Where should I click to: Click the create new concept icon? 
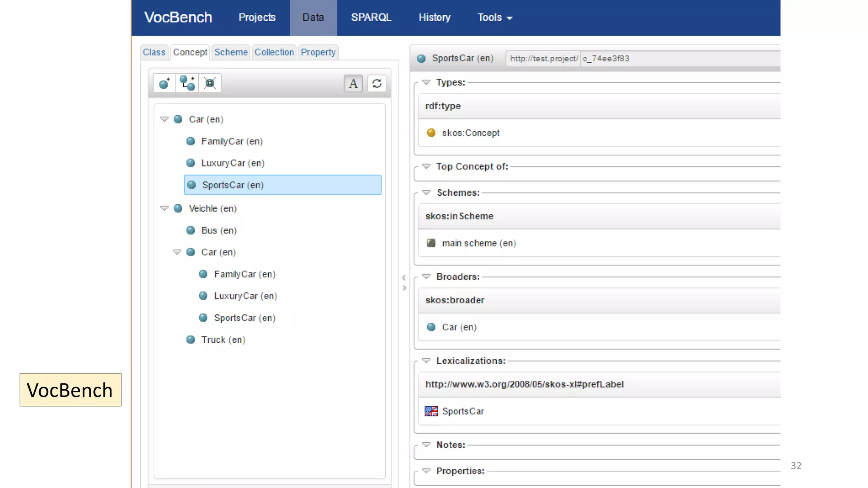[x=164, y=83]
